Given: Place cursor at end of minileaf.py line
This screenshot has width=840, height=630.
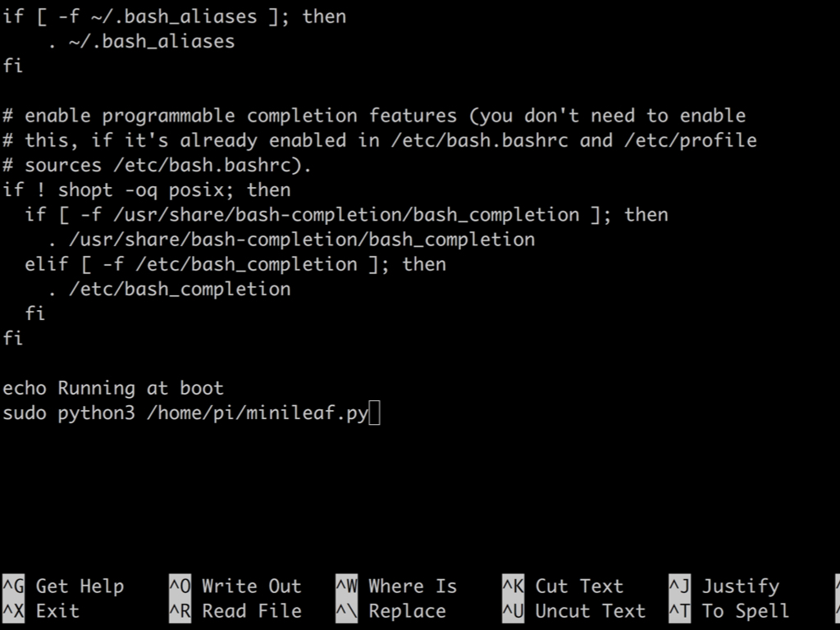Looking at the screenshot, I should pyautogui.click(x=374, y=413).
